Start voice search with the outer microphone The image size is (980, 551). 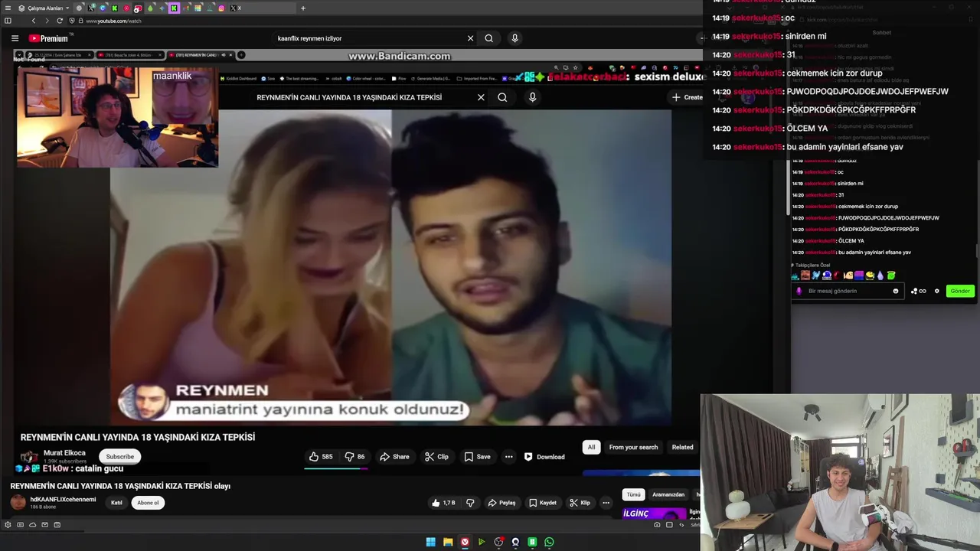[x=514, y=38]
